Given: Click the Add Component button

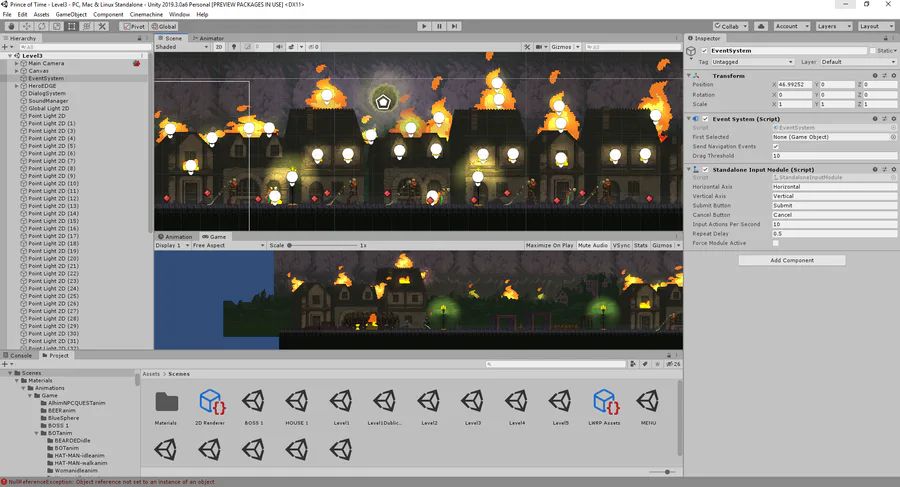Looking at the screenshot, I should (x=792, y=261).
